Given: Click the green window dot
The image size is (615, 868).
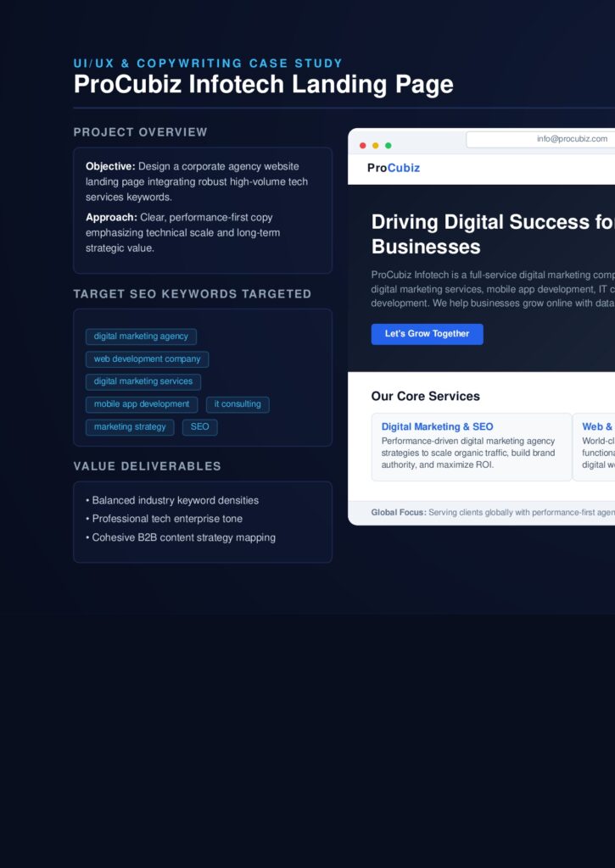Looking at the screenshot, I should click(x=388, y=146).
